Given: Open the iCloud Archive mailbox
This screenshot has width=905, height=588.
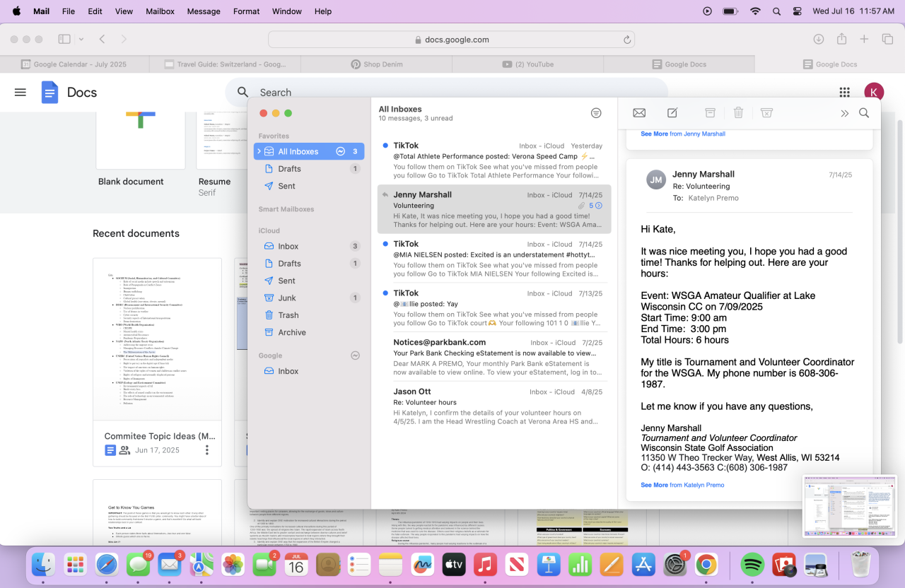Looking at the screenshot, I should [309, 332].
